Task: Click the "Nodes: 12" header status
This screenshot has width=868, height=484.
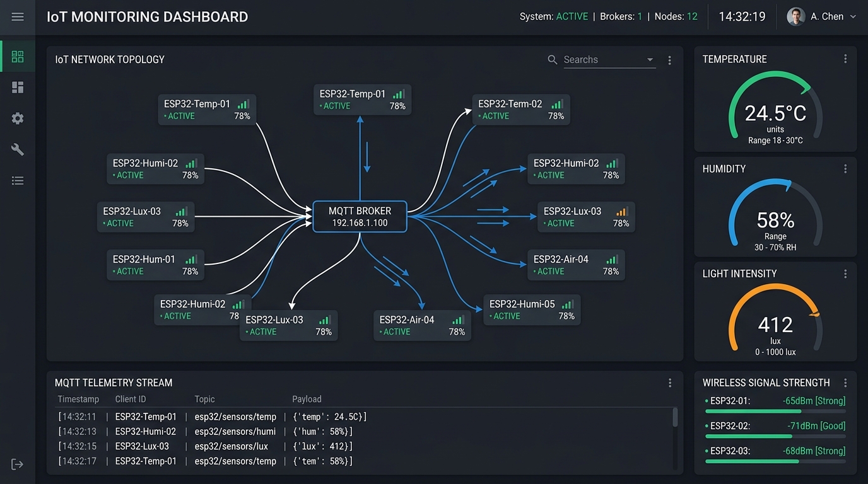Action: [x=676, y=17]
